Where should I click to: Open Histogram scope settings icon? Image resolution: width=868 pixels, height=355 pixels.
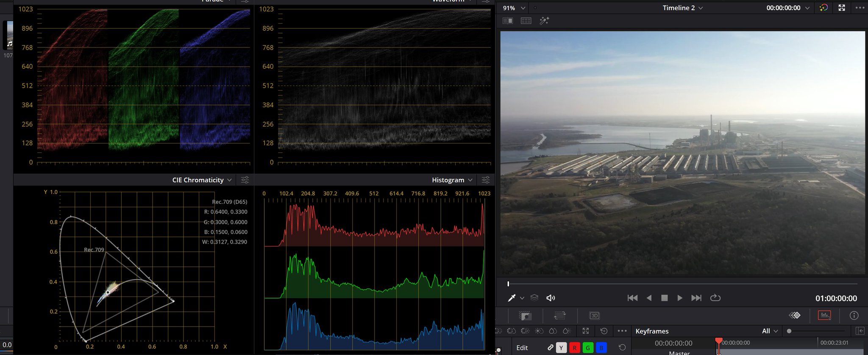pos(486,180)
